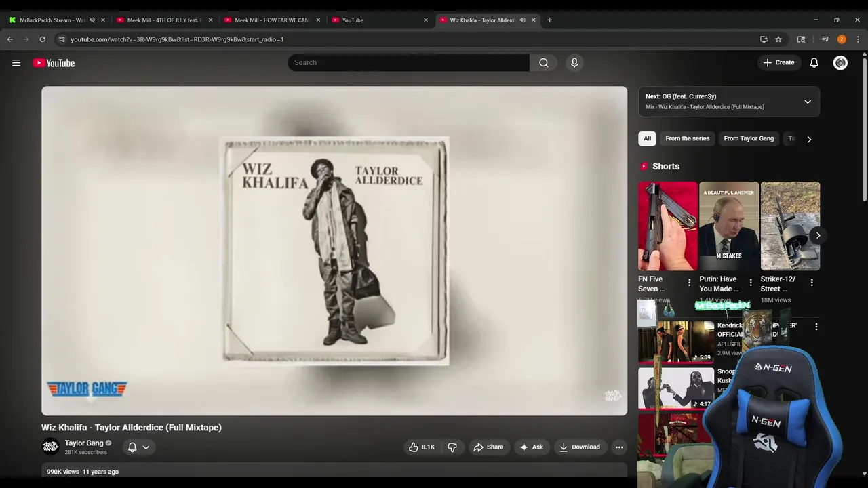Open Chrome three-dot menu
The width and height of the screenshot is (868, 488).
click(x=858, y=39)
